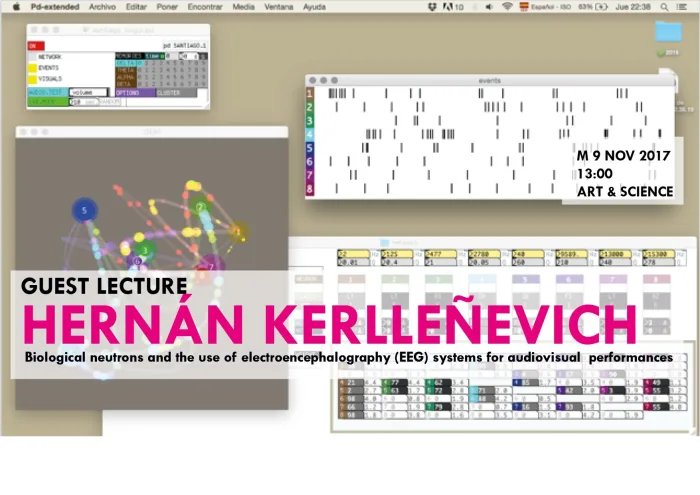Open the Dropbox menu bar icon
700x495 pixels.
pyautogui.click(x=432, y=7)
